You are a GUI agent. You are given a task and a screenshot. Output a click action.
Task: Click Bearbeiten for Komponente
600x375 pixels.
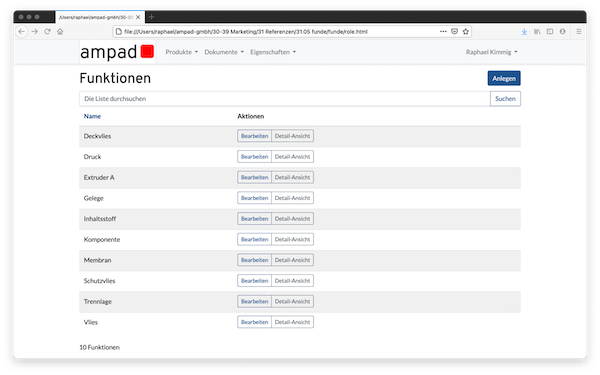coord(254,239)
